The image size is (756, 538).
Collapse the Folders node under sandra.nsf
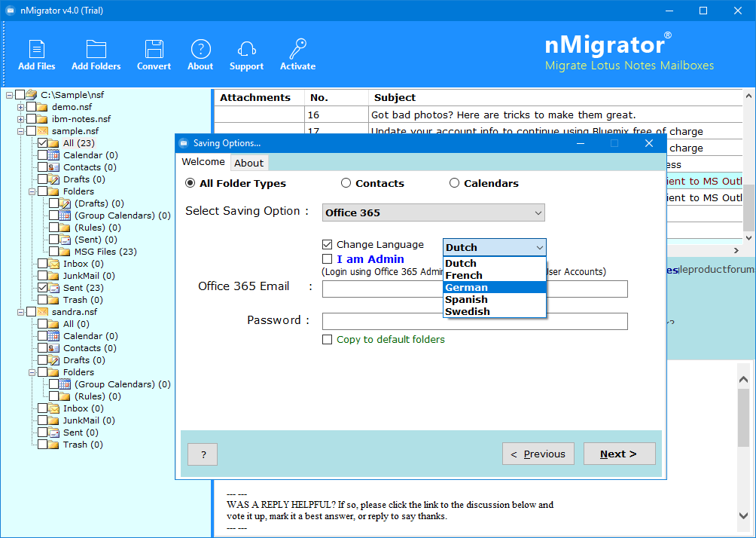[32, 372]
